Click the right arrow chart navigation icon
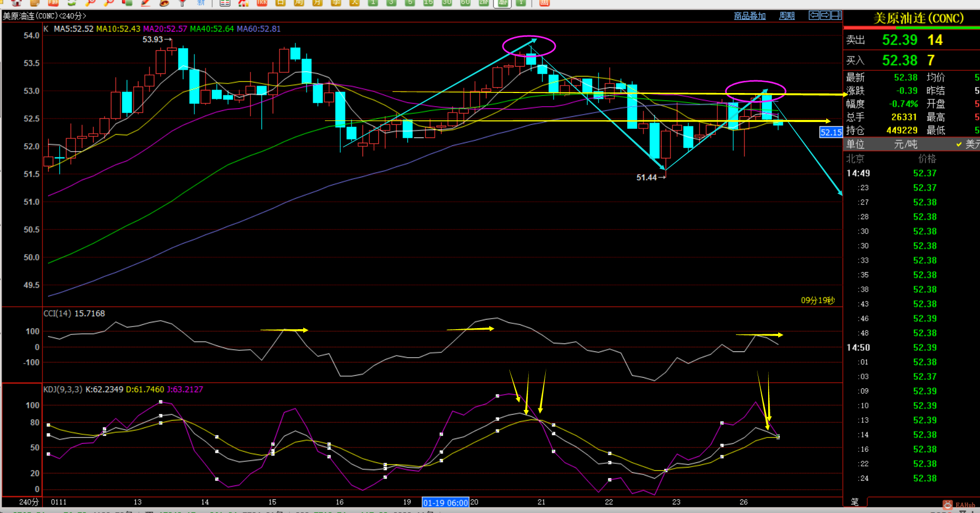 point(825,15)
